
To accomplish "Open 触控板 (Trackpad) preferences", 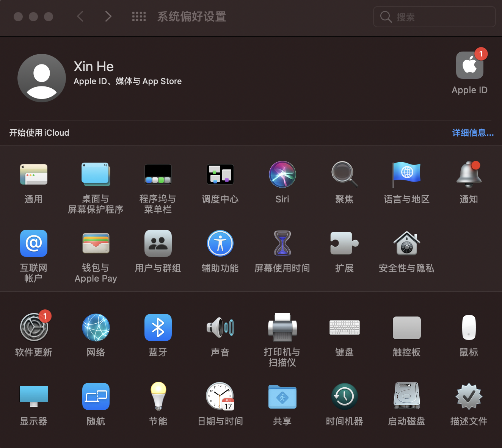I will (x=407, y=327).
